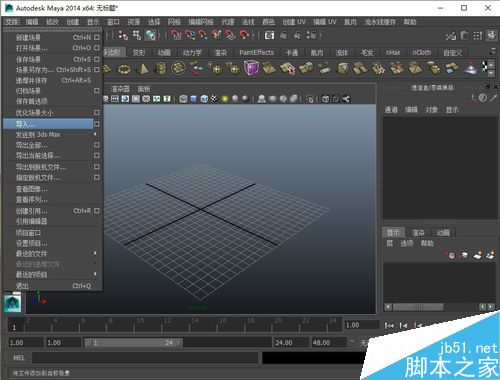500x380 pixels.
Task: Click the select by component type icon
Action: coord(137,35)
